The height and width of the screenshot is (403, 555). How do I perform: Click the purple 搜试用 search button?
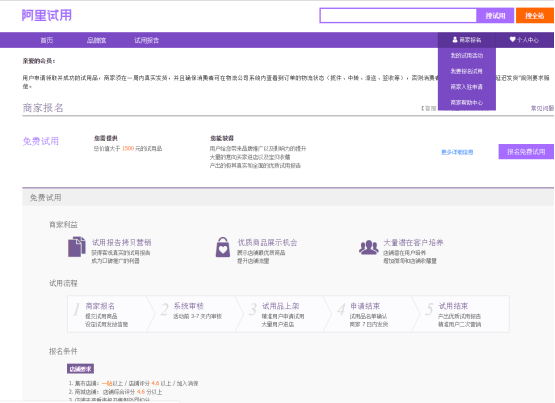click(x=495, y=16)
